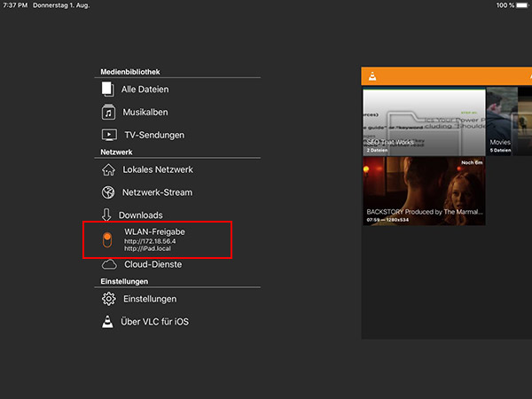
Task: Click the http://172.18.56.4 address
Action: pos(150,241)
